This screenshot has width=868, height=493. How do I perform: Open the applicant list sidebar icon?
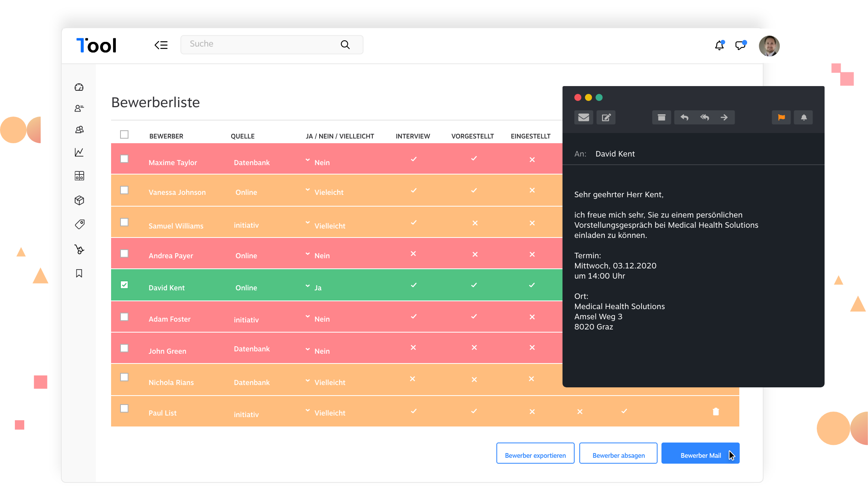tap(79, 108)
